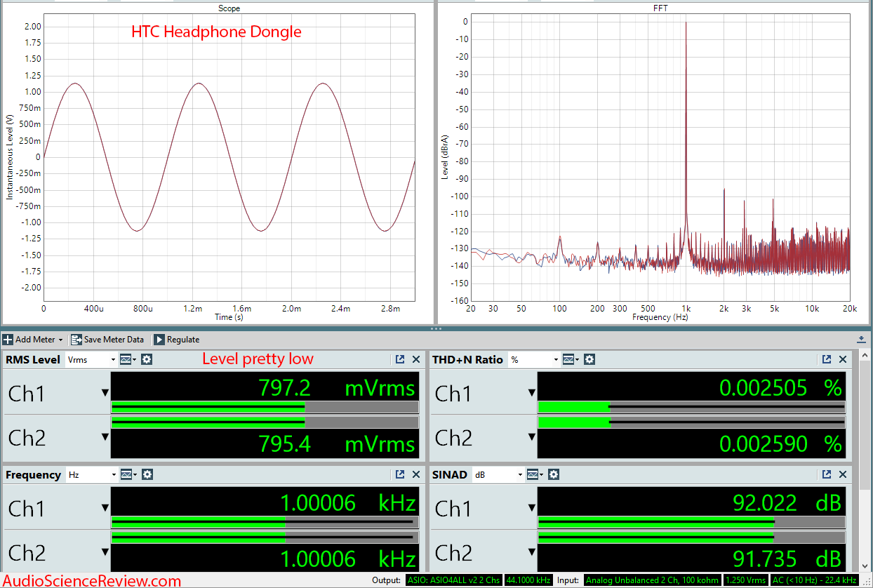Close the RMS Level meter
This screenshot has height=588, width=873.
(416, 359)
